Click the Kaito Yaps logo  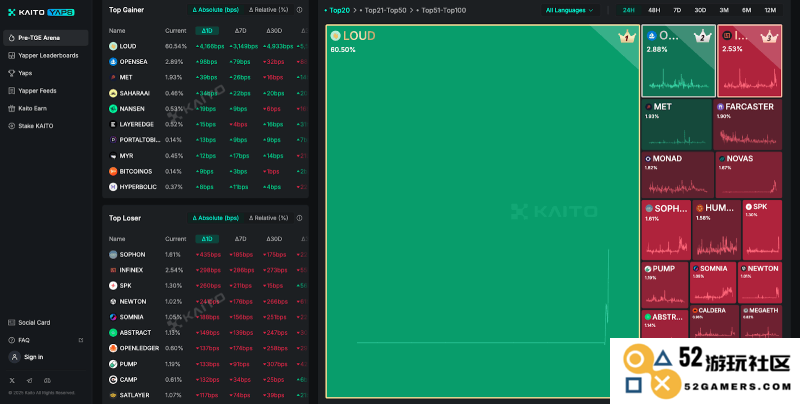pyautogui.click(x=41, y=12)
